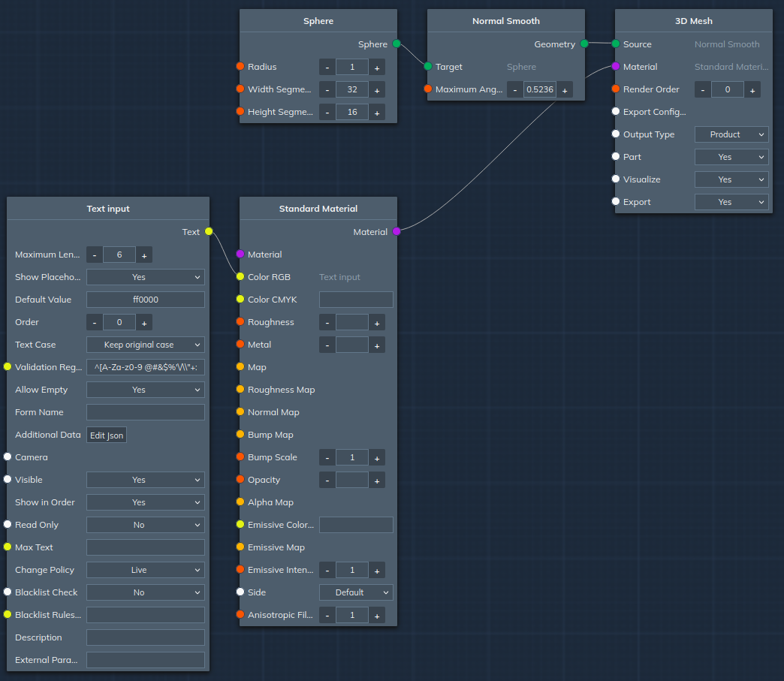The width and height of the screenshot is (784, 681).
Task: Click the yellow Color RGB input port
Action: (x=240, y=277)
